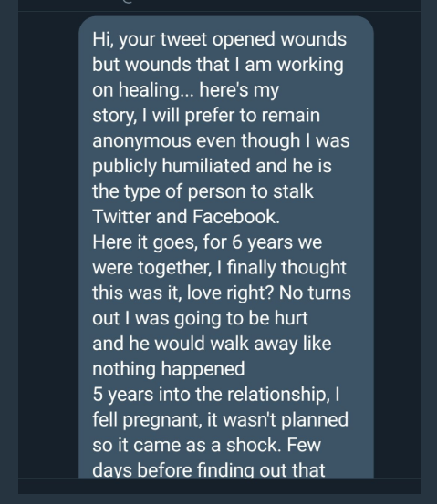Click the word "anonymous" in the message
Screen dimensions: 437x504
pyautogui.click(x=141, y=141)
